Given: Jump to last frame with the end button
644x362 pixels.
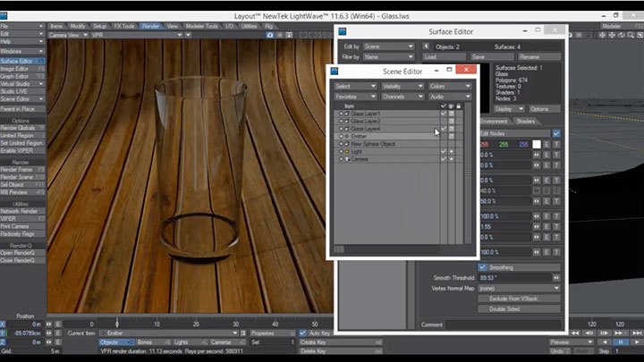Looking at the screenshot, I should [637, 333].
